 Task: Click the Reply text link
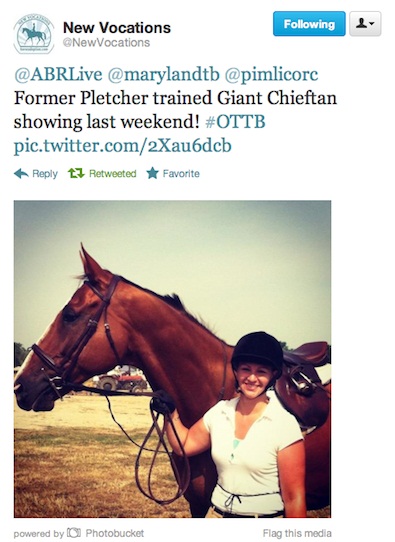tap(45, 174)
